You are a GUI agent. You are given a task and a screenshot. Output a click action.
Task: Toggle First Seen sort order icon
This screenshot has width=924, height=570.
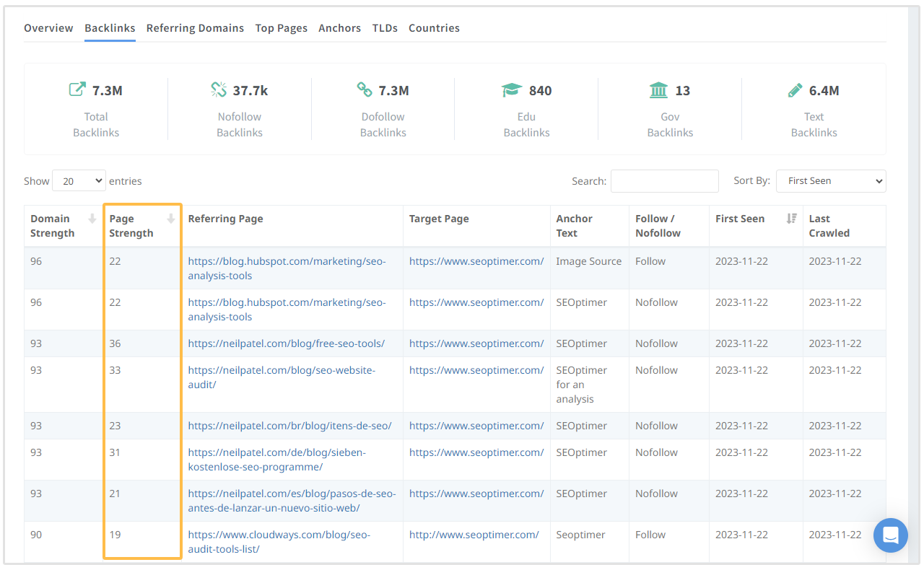pos(791,219)
